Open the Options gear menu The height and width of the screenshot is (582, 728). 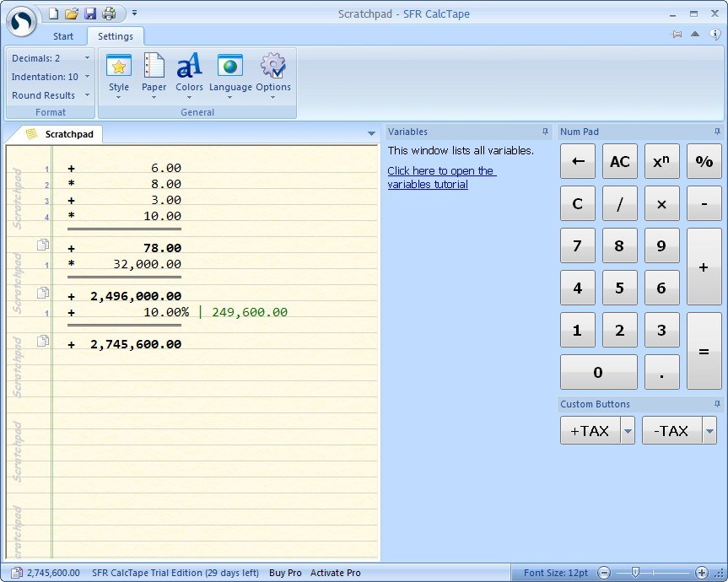pyautogui.click(x=273, y=76)
